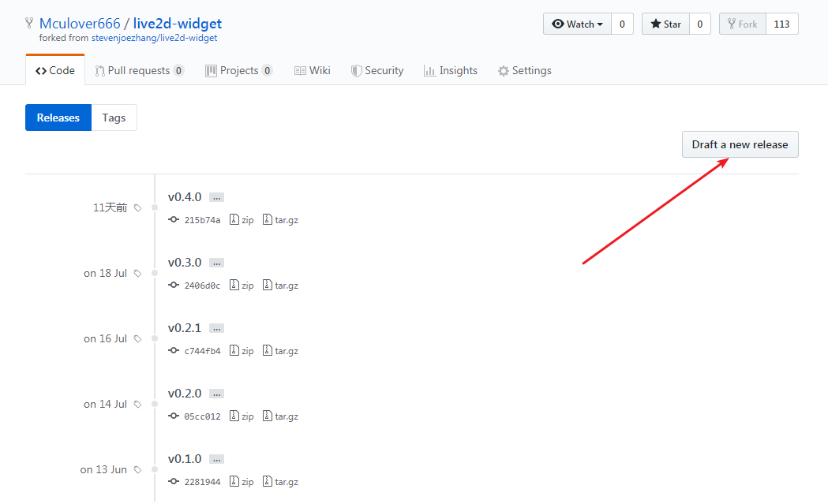Click the on 14 Jul date text
The image size is (828, 504).
pos(105,404)
